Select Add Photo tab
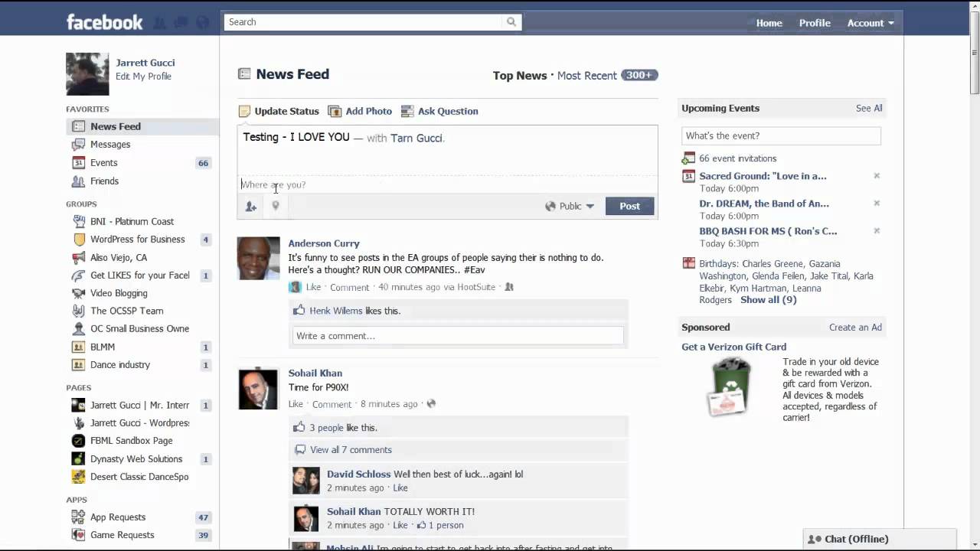Screen dimensions: 980x551 [x=360, y=112]
